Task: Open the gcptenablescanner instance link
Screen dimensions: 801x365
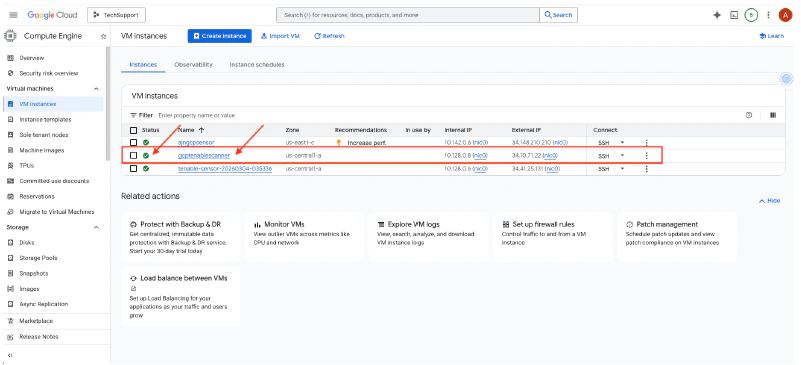Action: tap(204, 155)
